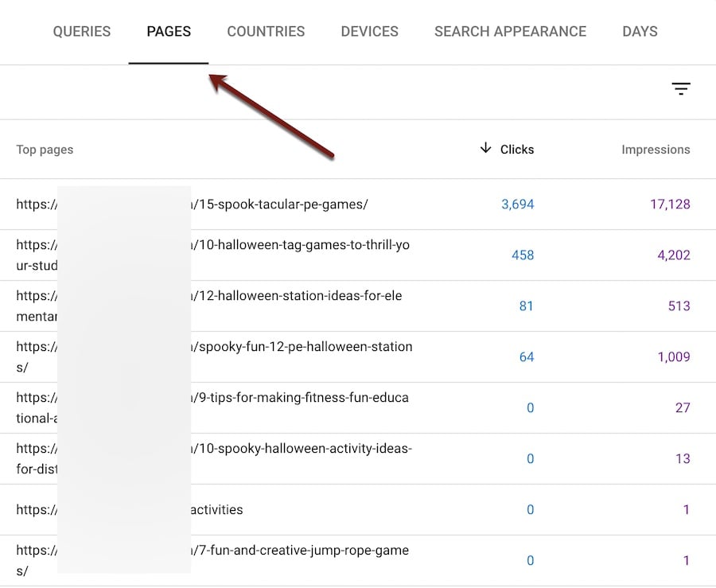Sort table by Clicks column label
Image resolution: width=716 pixels, height=588 pixels.
click(x=517, y=150)
